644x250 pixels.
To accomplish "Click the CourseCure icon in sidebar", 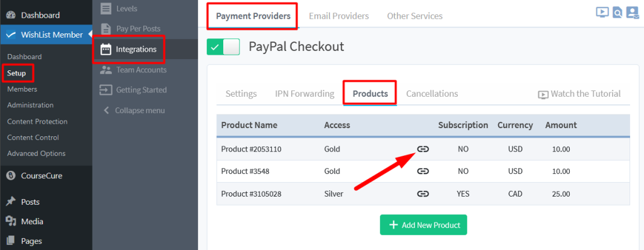I will point(11,176).
